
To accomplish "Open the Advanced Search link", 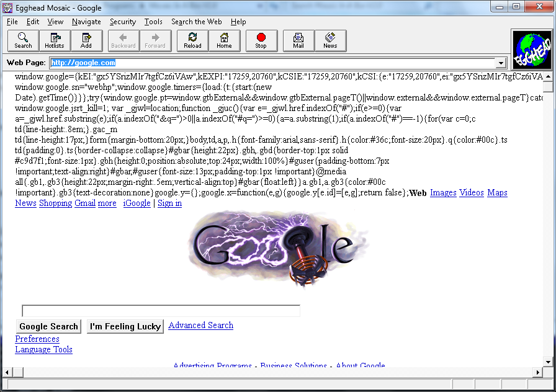I will point(200,326).
